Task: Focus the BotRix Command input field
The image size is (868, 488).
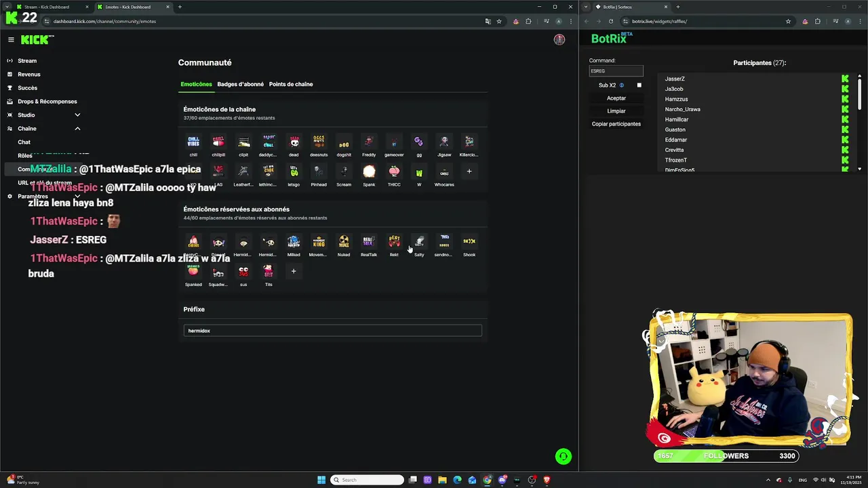Action: (x=616, y=71)
